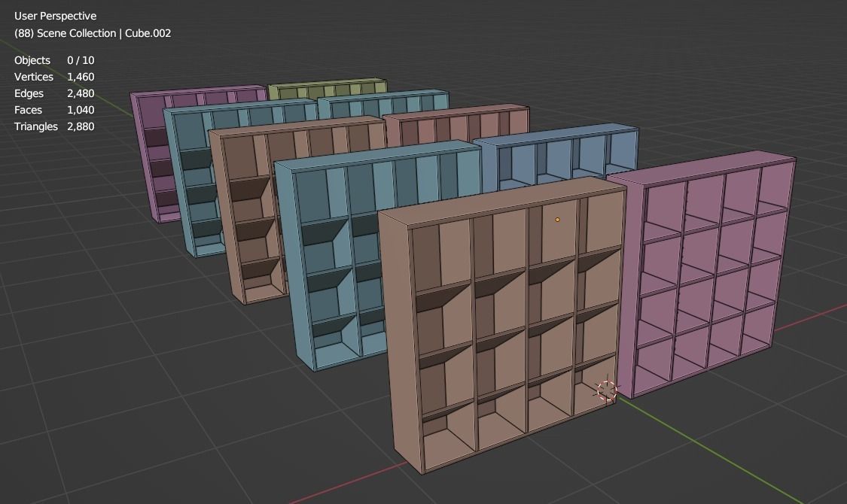Click the red-white 3D cursor
847x504 pixels.
[x=607, y=390]
